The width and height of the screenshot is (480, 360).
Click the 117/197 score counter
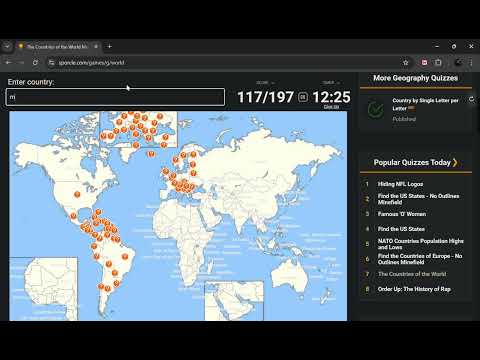point(265,97)
